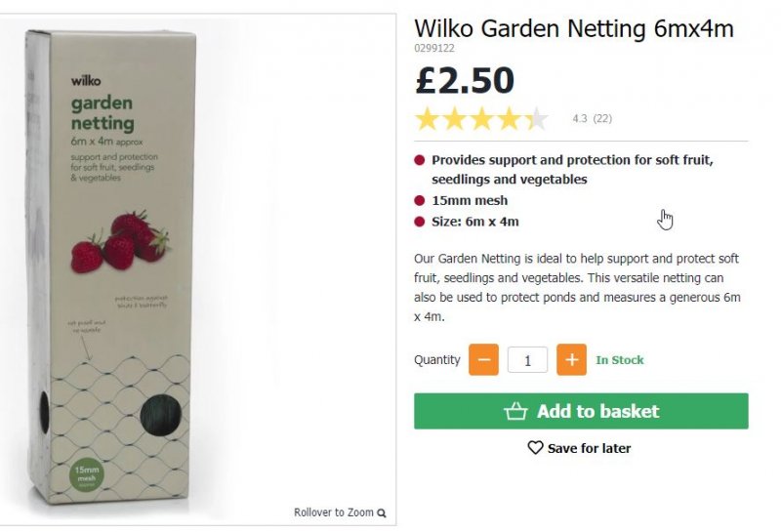Viewport: 781px width, 532px height.
Task: Click the red bullet beside 15mm mesh
Action: (x=420, y=200)
